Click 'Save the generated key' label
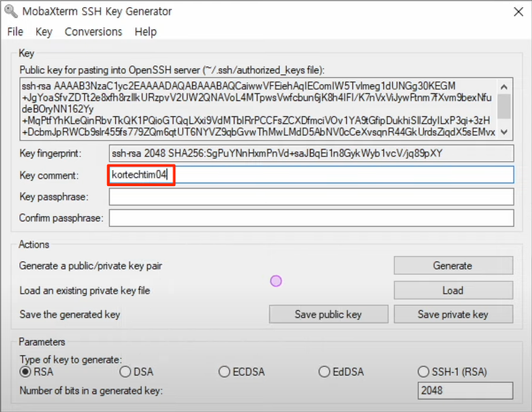 [70, 315]
